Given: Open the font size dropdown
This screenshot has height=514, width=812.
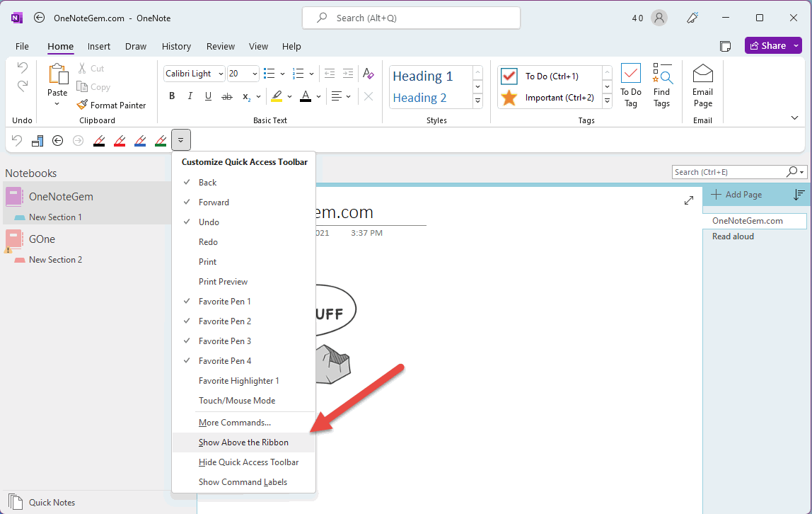Looking at the screenshot, I should click(253, 73).
